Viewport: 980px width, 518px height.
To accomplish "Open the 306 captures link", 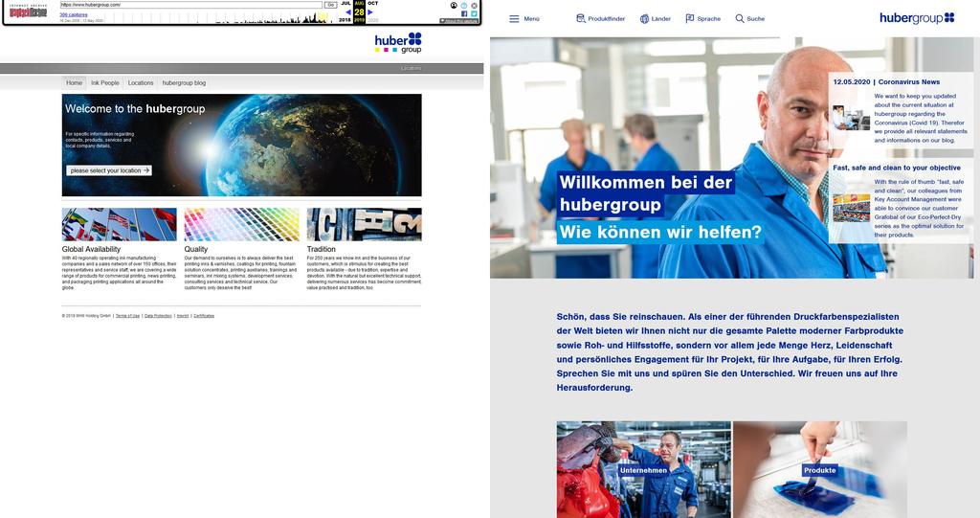I will 74,14.
